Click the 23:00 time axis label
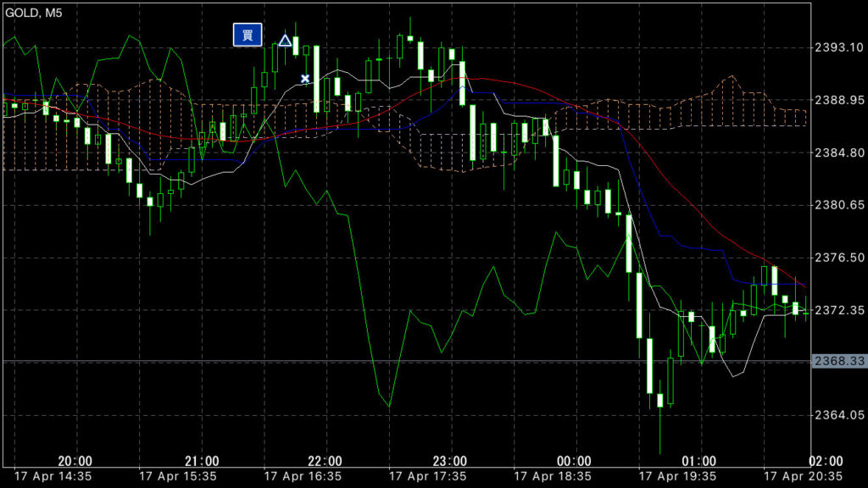The height and width of the screenshot is (488, 868). click(449, 461)
